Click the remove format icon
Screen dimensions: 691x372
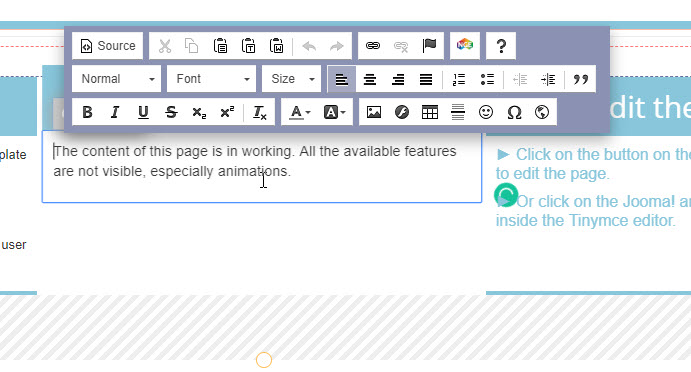[x=260, y=112]
